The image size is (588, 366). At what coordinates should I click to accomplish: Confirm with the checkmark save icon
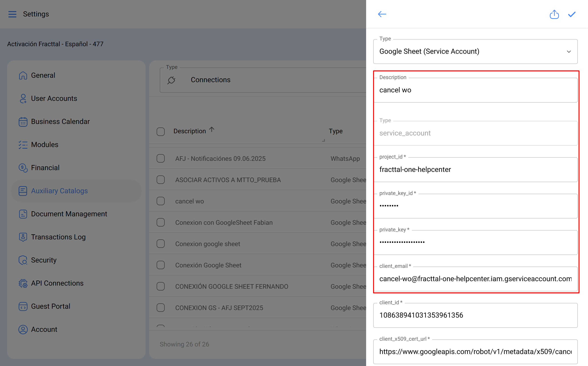[572, 14]
